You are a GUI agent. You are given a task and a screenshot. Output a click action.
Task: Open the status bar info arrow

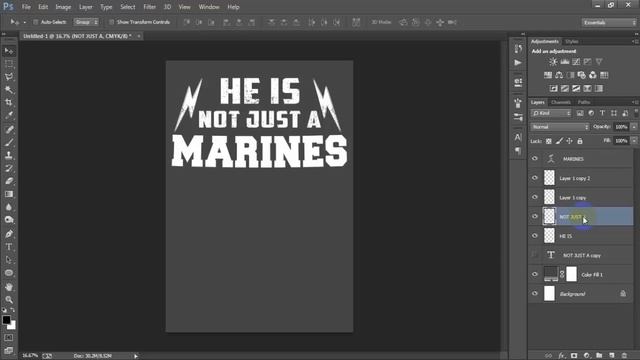(136, 356)
